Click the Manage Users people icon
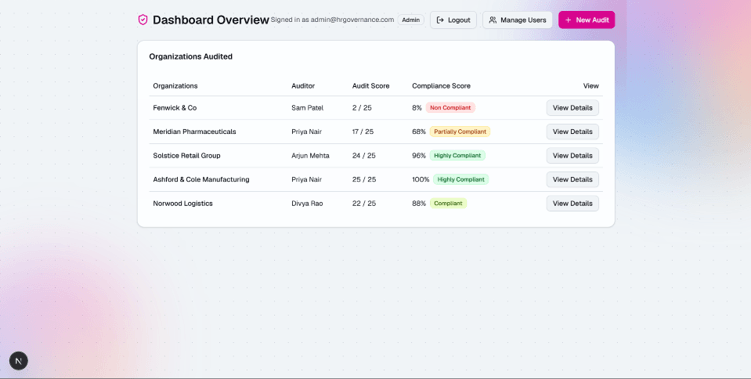This screenshot has width=751, height=379. (492, 20)
